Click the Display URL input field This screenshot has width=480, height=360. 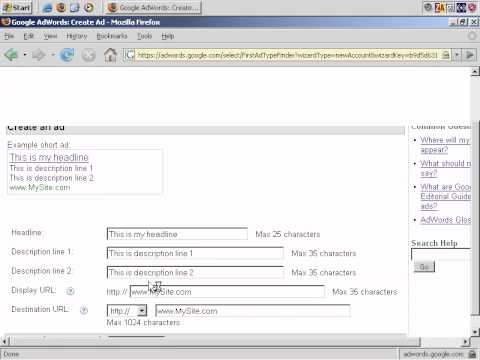point(227,292)
